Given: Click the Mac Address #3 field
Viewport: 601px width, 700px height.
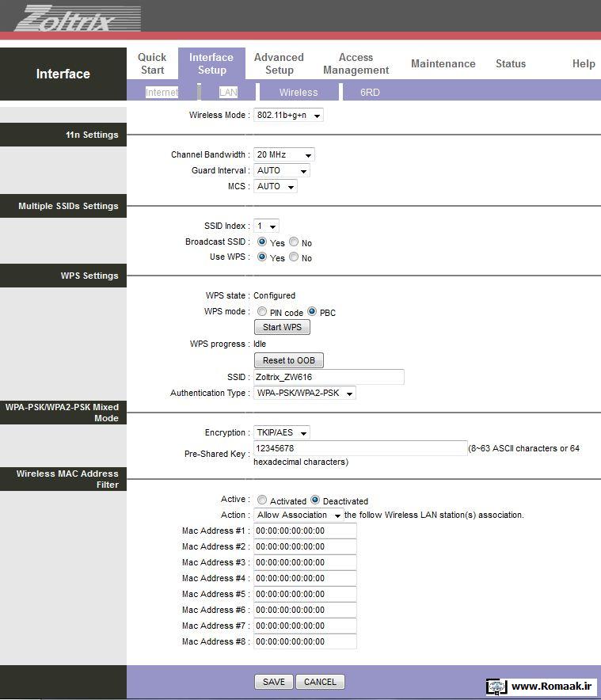Looking at the screenshot, I should [x=305, y=562].
